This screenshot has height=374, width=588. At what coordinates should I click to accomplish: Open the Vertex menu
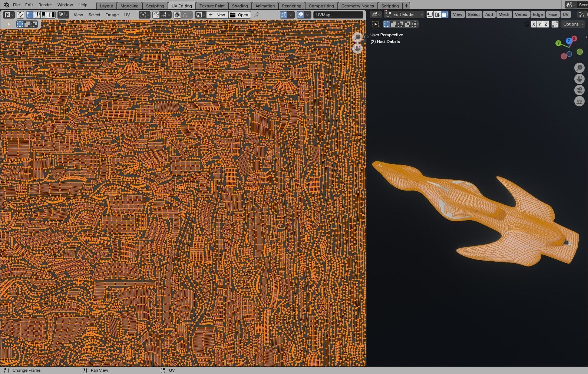click(x=521, y=14)
